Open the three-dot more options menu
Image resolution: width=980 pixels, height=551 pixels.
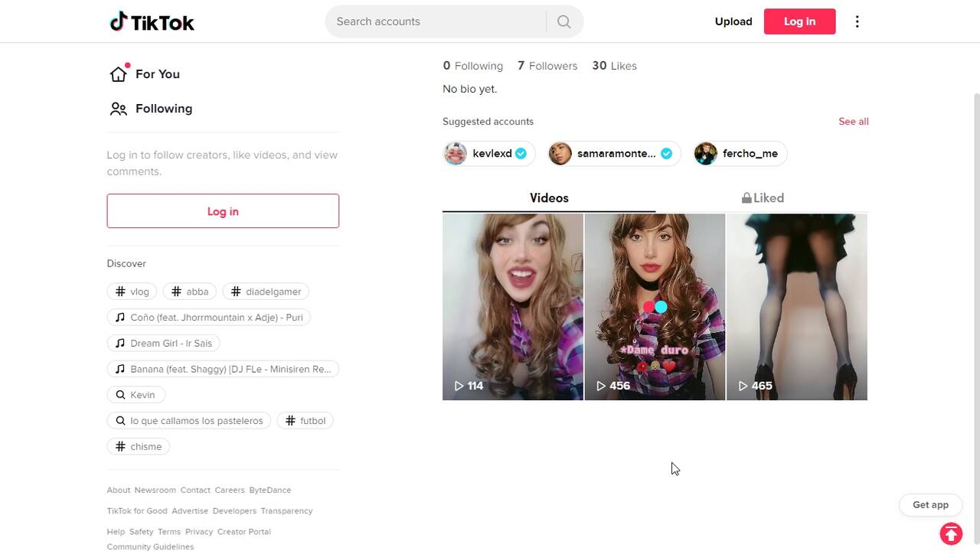pyautogui.click(x=857, y=21)
